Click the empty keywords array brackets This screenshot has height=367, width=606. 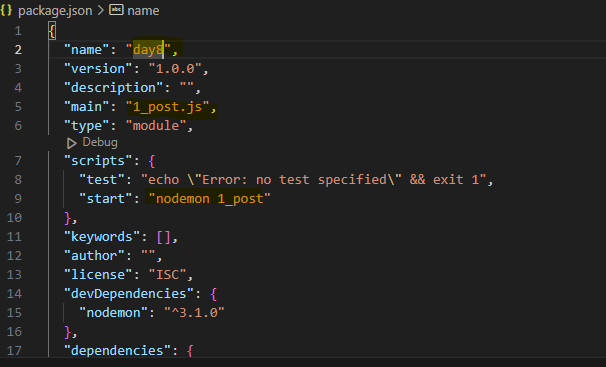[164, 237]
